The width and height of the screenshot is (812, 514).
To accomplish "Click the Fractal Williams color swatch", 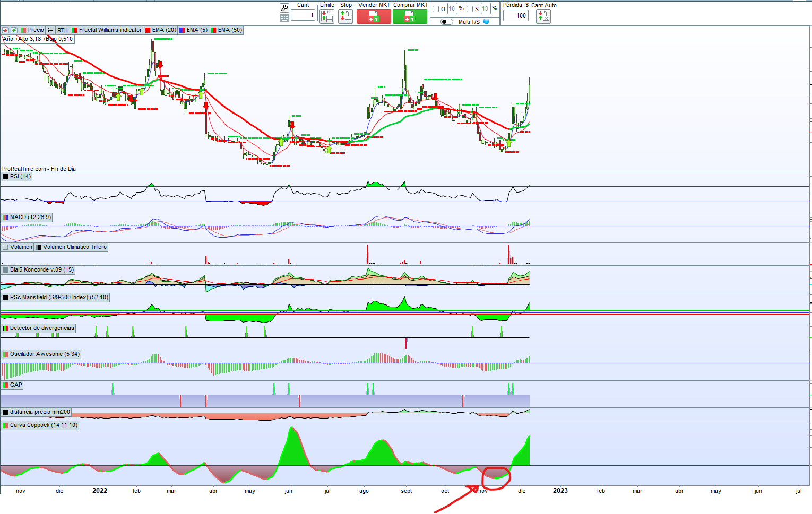I will (75, 30).
